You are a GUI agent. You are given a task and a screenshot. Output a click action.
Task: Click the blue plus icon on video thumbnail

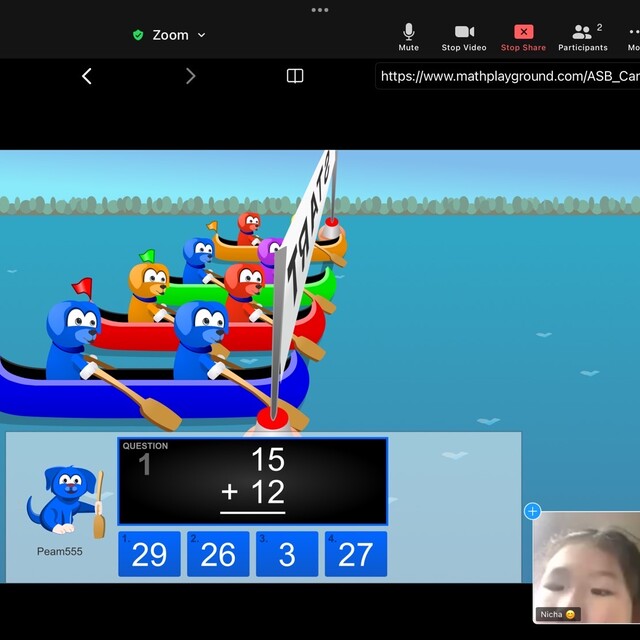(x=533, y=511)
